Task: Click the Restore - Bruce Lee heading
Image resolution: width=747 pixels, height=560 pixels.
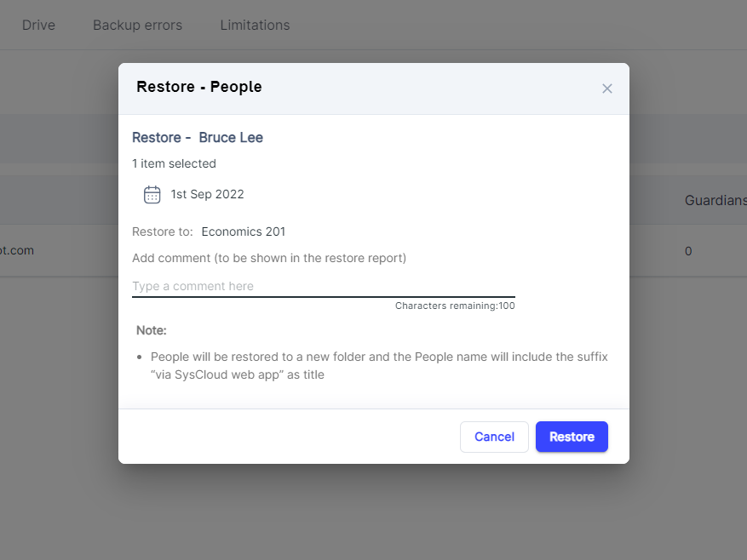Action: [198, 137]
